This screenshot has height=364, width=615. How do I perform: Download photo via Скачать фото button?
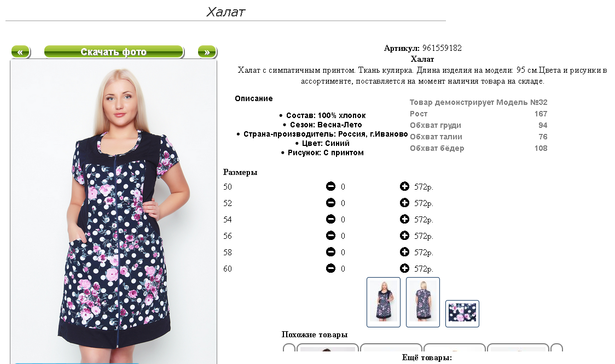click(x=114, y=52)
